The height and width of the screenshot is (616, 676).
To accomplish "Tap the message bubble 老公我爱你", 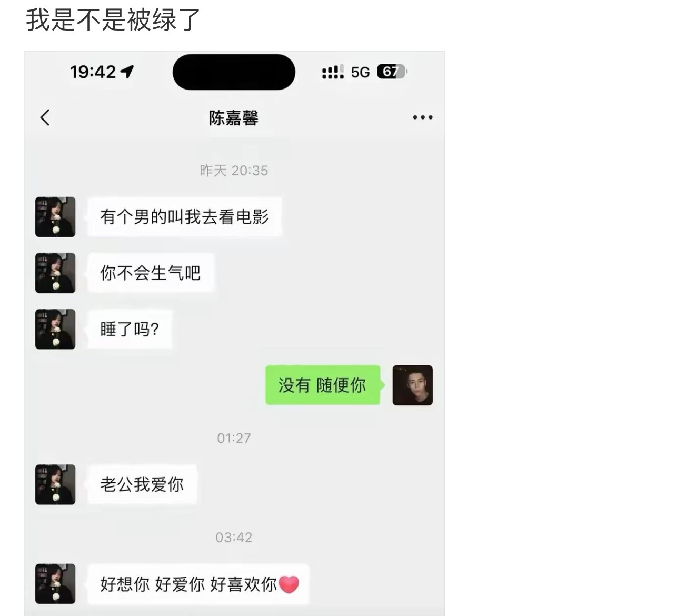I will (x=142, y=484).
